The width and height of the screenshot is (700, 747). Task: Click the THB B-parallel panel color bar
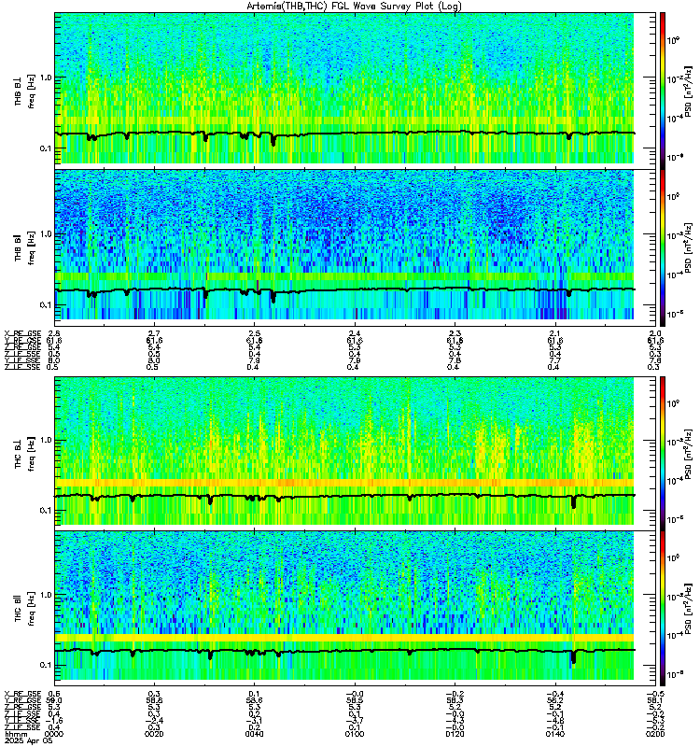coord(663,247)
